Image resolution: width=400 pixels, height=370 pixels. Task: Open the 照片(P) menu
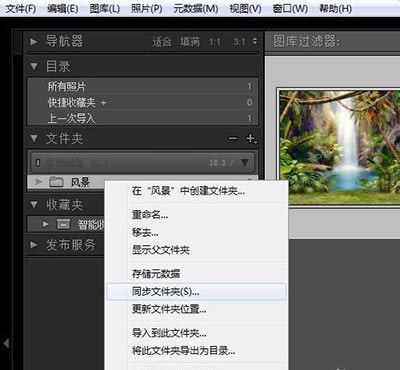tap(146, 8)
